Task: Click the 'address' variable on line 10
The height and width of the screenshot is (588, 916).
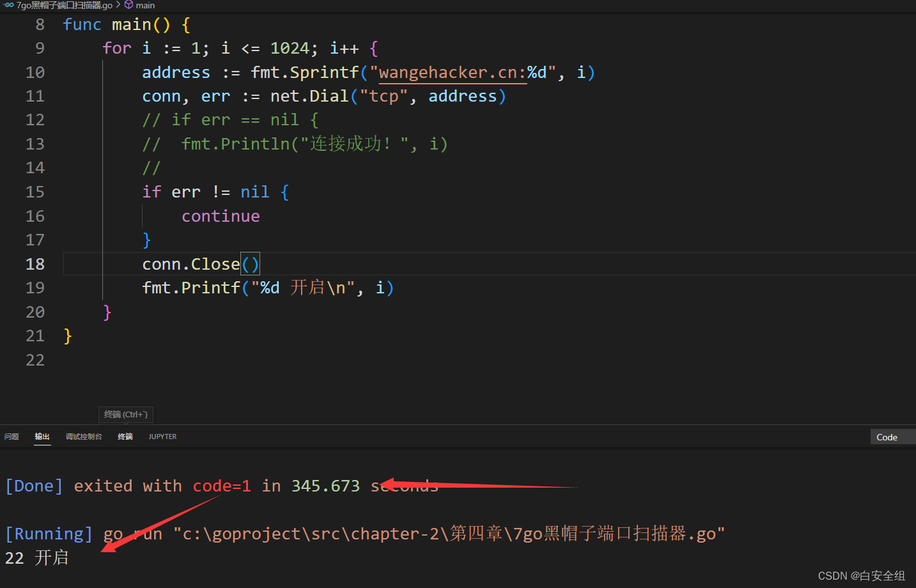Action: (x=176, y=72)
